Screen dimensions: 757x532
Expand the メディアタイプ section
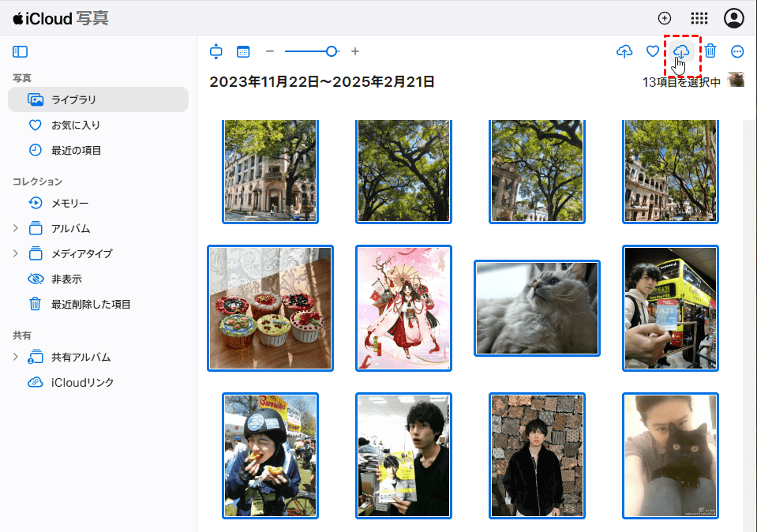click(16, 253)
